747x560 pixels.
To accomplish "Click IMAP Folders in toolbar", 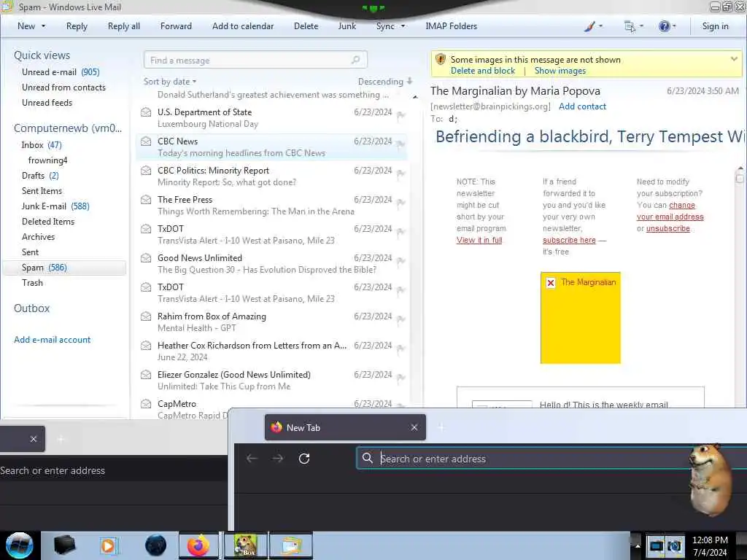I will pos(451,26).
